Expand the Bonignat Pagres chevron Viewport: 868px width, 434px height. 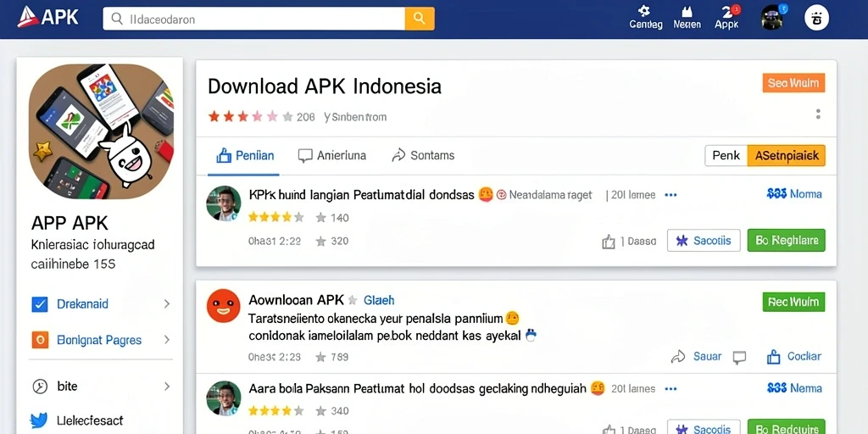coord(167,340)
